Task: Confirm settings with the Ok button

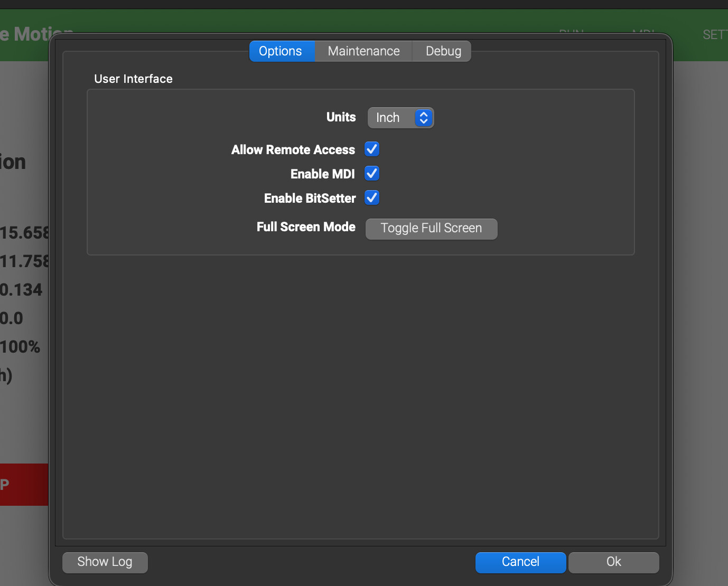Action: click(x=613, y=562)
